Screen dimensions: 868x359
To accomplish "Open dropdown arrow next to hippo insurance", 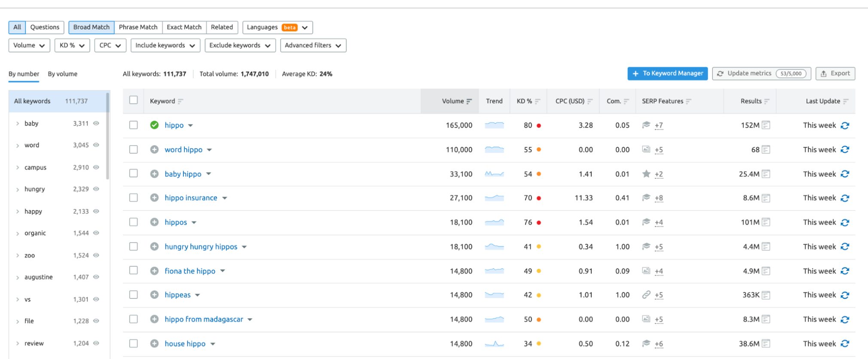I will pos(225,198).
